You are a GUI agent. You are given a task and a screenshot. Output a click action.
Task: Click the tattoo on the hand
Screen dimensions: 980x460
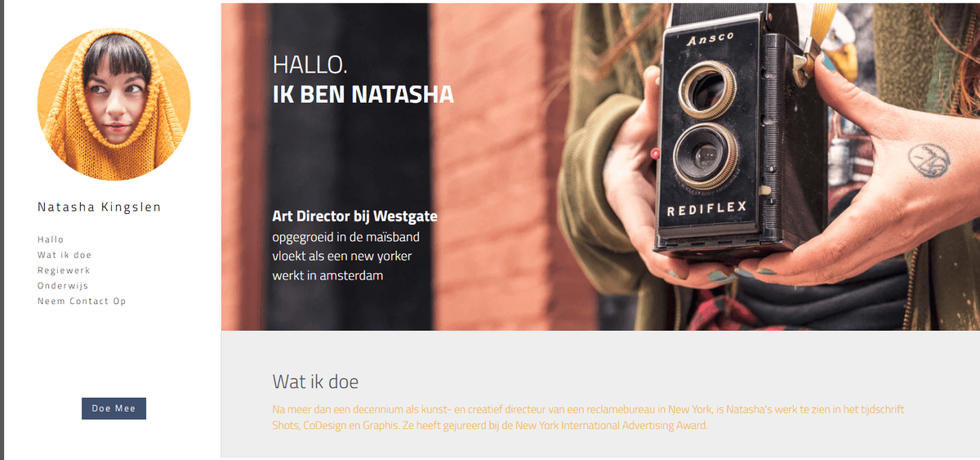click(929, 160)
